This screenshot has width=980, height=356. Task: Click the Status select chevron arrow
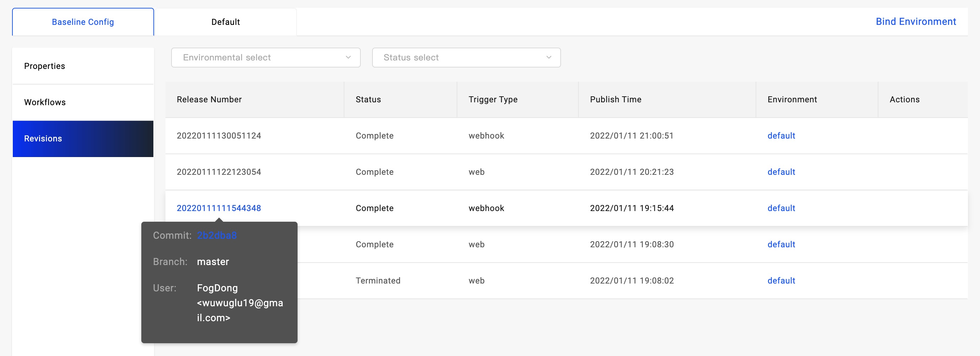(x=548, y=58)
